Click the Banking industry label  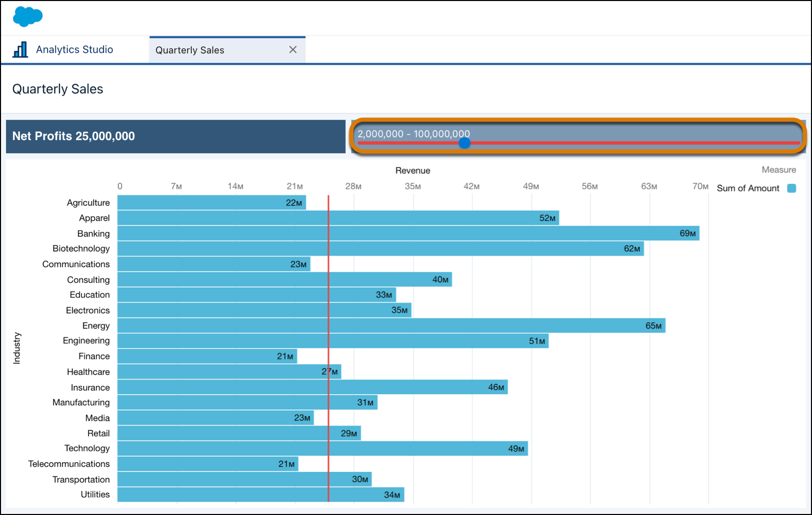point(93,234)
